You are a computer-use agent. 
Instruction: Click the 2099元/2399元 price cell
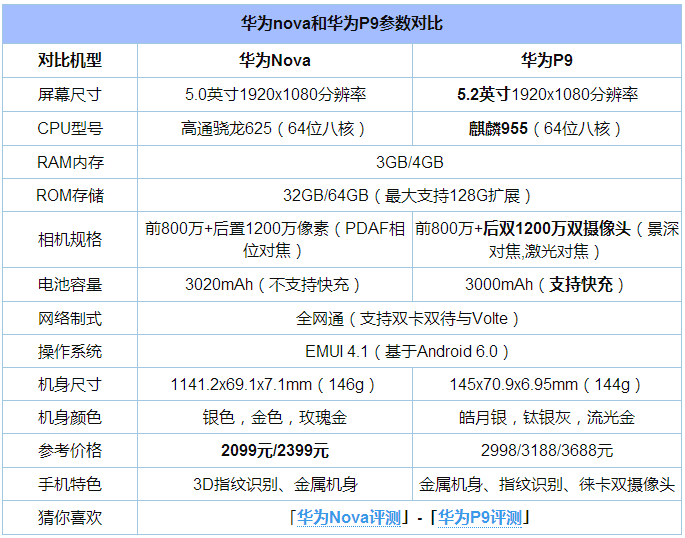tap(275, 451)
